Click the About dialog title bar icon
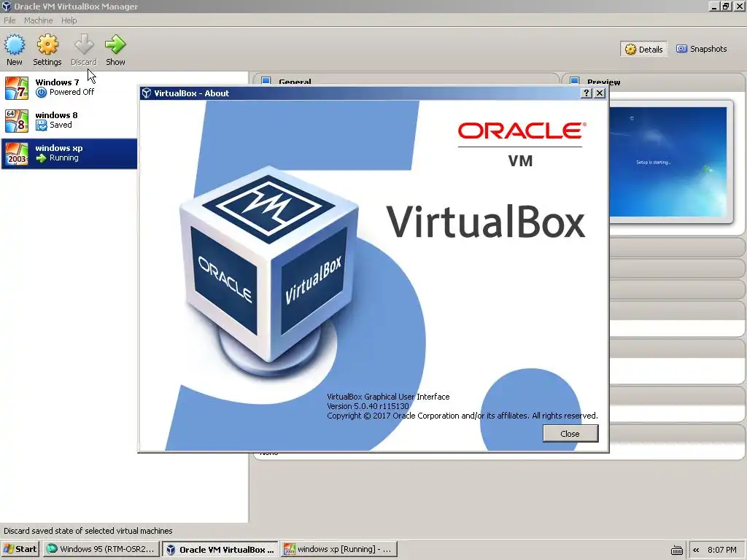 [147, 93]
